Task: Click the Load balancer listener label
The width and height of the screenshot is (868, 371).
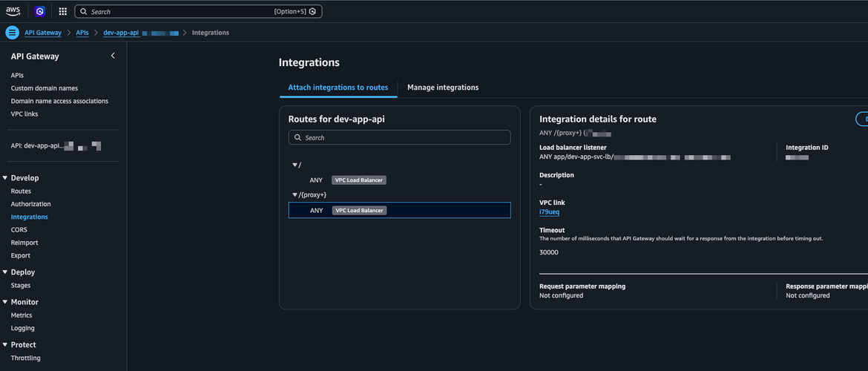Action: (573, 148)
